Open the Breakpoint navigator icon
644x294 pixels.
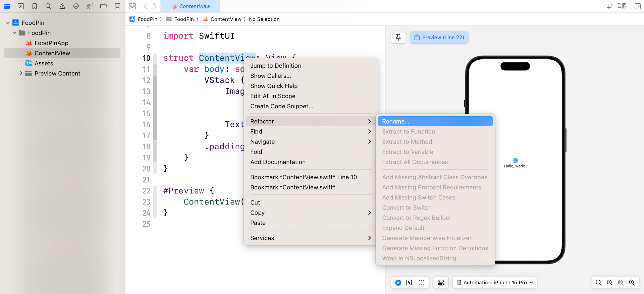(104, 6)
